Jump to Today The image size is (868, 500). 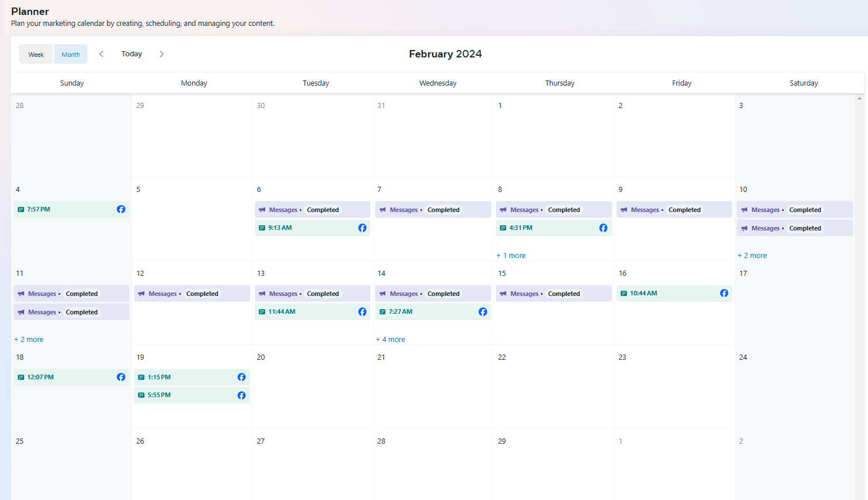132,54
